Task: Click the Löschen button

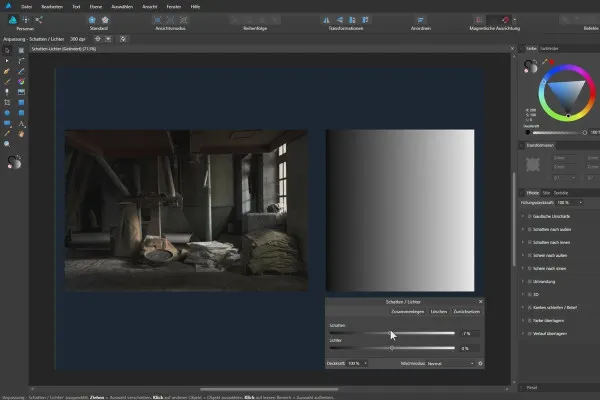Action: click(439, 312)
